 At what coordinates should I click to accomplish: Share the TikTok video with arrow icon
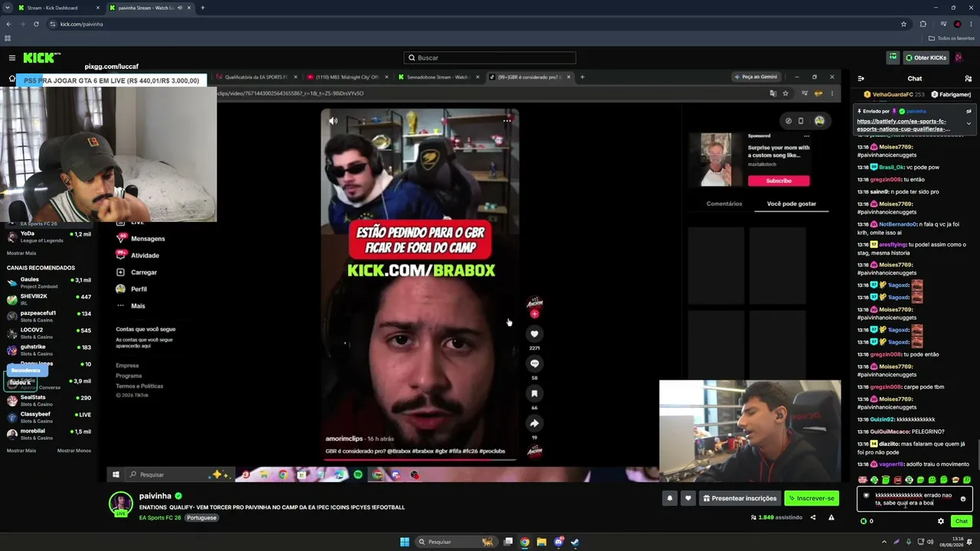pyautogui.click(x=534, y=423)
